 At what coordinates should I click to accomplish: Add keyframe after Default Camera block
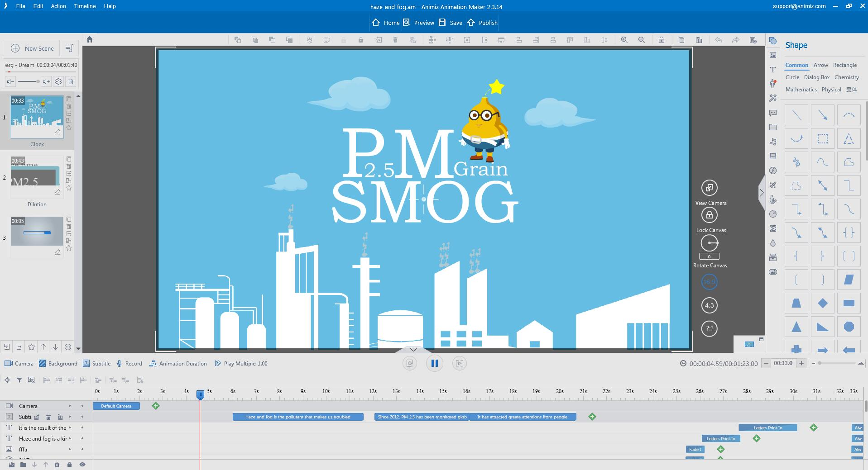point(156,406)
